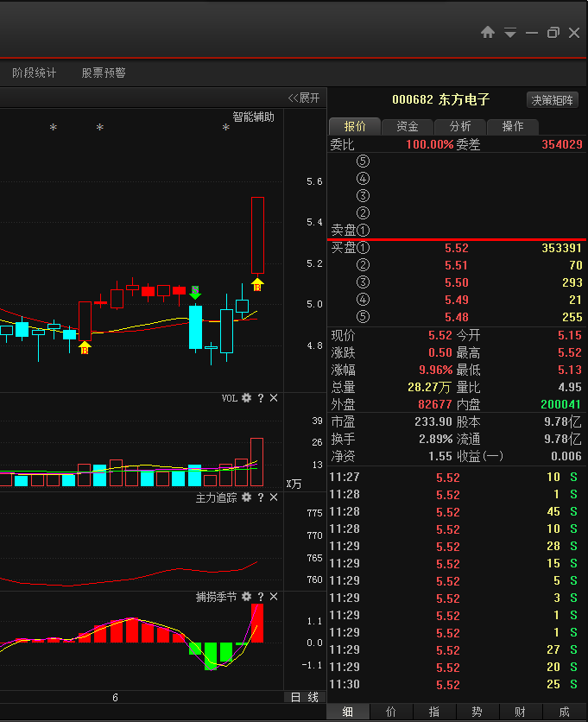The height and width of the screenshot is (722, 588).
Task: Open the 阶段统计 menu
Action: coord(34,73)
